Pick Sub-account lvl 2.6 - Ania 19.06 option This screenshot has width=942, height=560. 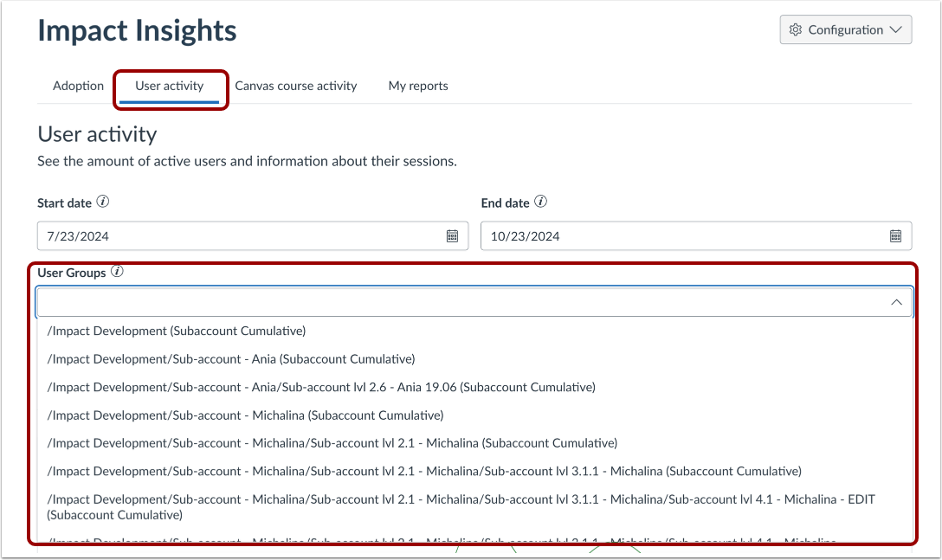[474, 388]
